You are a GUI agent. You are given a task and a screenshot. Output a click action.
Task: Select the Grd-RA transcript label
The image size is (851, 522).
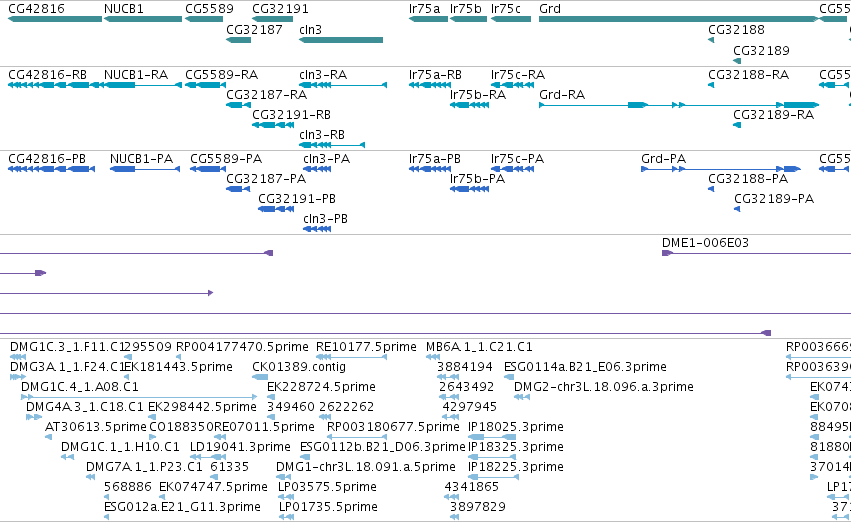click(562, 94)
